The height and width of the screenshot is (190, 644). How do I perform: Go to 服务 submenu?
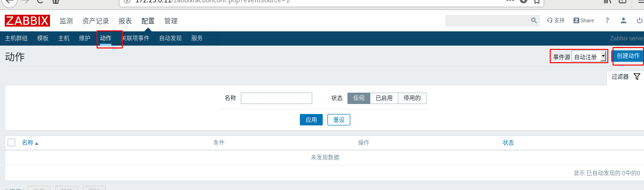click(197, 38)
